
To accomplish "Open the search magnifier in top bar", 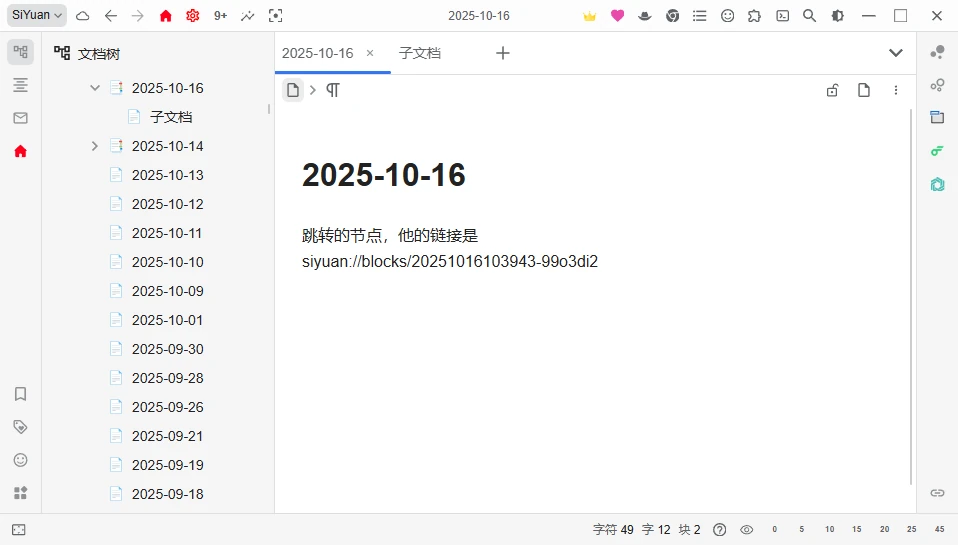I will tap(810, 16).
